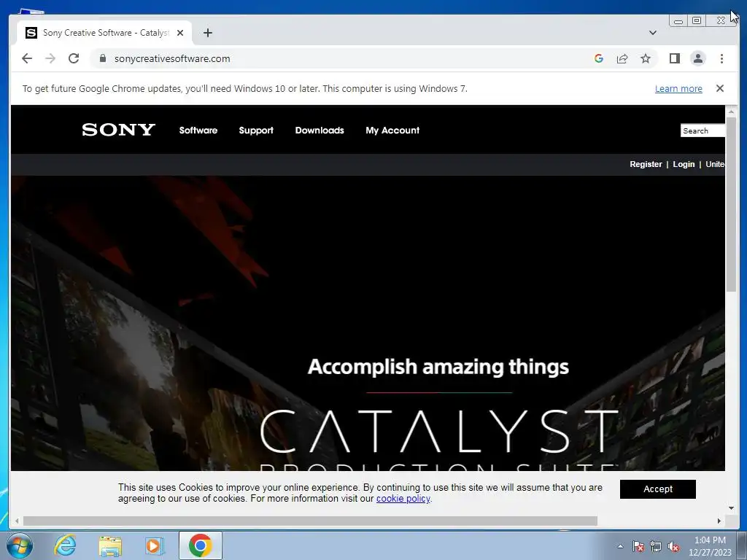The height and width of the screenshot is (560, 747).
Task: Open the Support menu
Action: tap(256, 131)
